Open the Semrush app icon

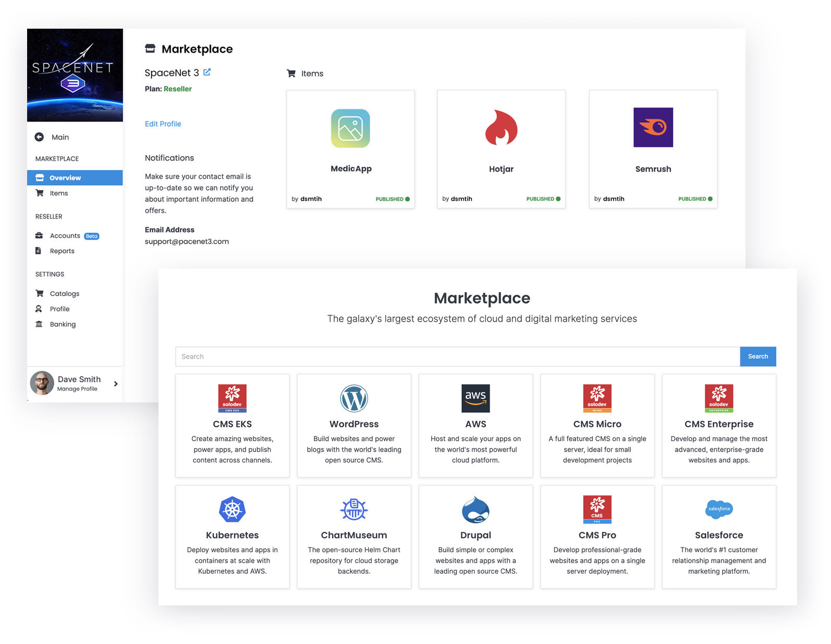[x=653, y=127]
